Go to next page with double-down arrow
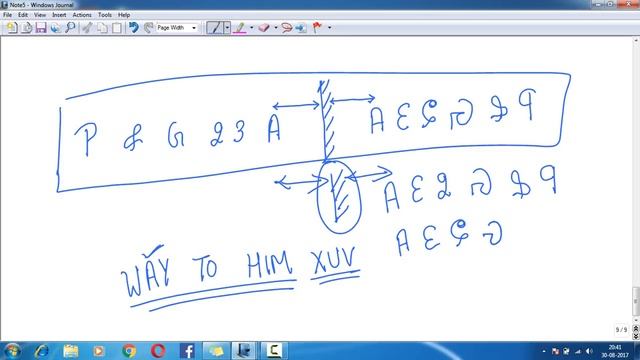 tap(636, 336)
